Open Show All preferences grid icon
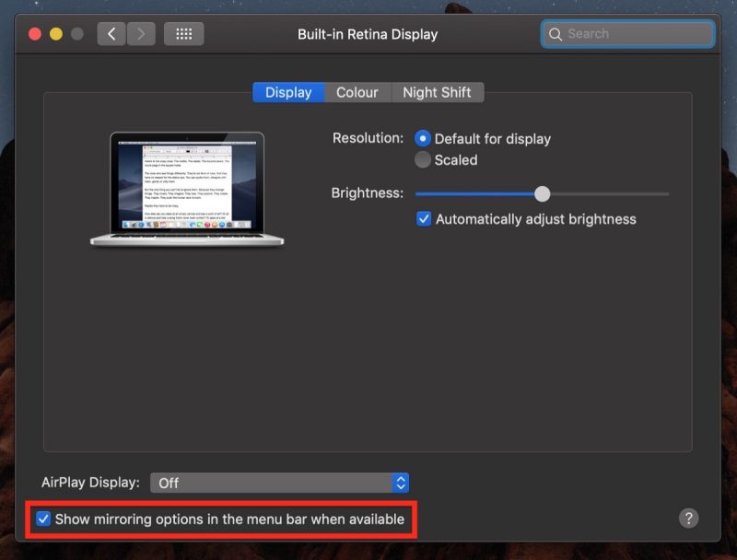Viewport: 737px width, 560px height. pyautogui.click(x=183, y=33)
